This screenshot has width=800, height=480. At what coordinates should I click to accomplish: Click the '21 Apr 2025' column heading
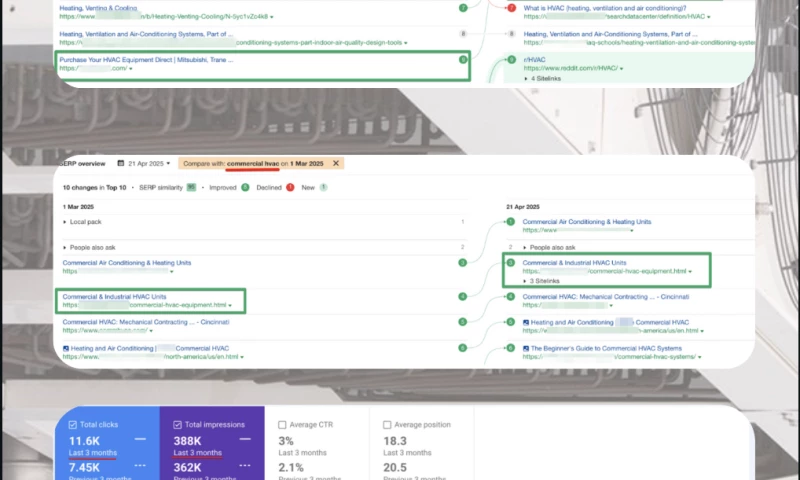click(523, 207)
